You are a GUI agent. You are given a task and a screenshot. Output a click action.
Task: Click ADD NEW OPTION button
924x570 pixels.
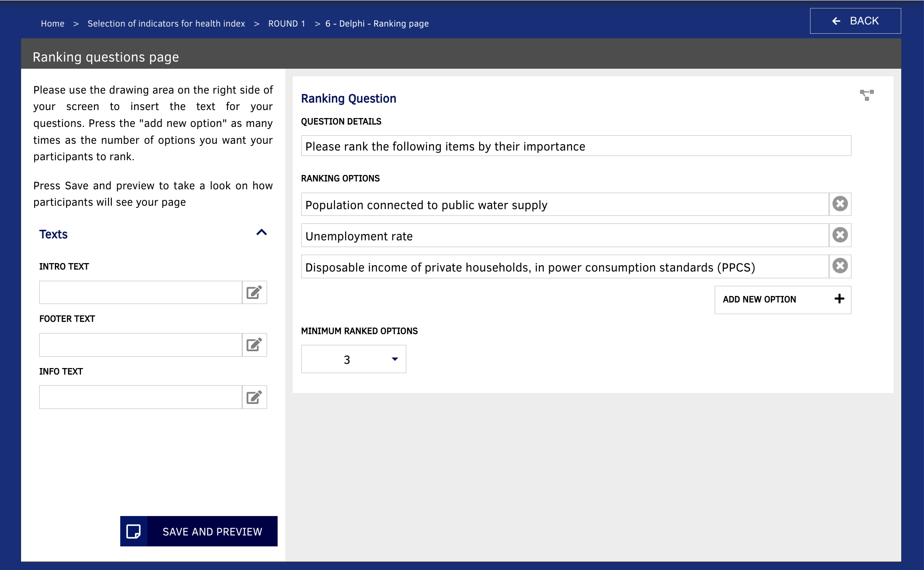[783, 300]
